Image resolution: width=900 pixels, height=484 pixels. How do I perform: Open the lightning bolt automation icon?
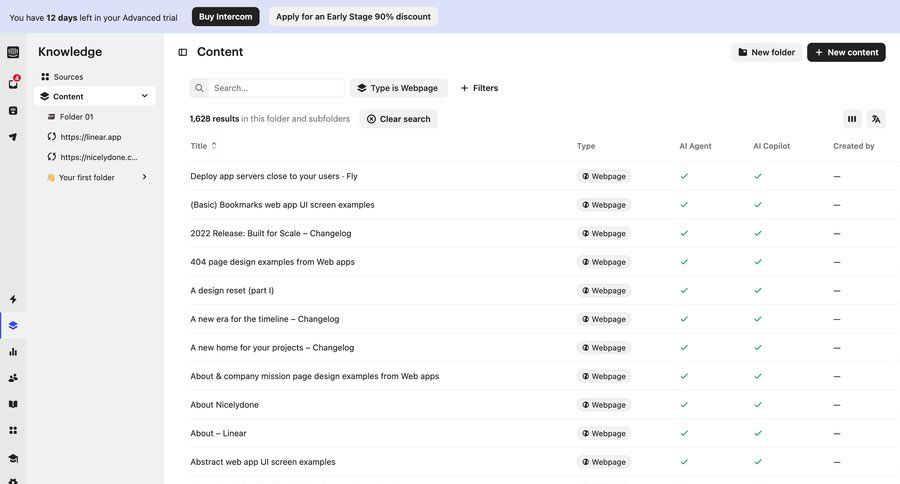[13, 299]
